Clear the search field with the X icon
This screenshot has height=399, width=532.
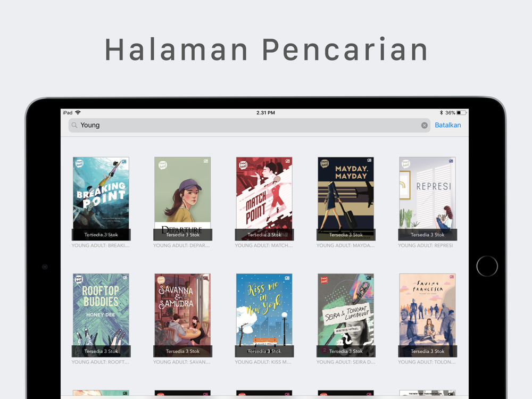point(424,125)
